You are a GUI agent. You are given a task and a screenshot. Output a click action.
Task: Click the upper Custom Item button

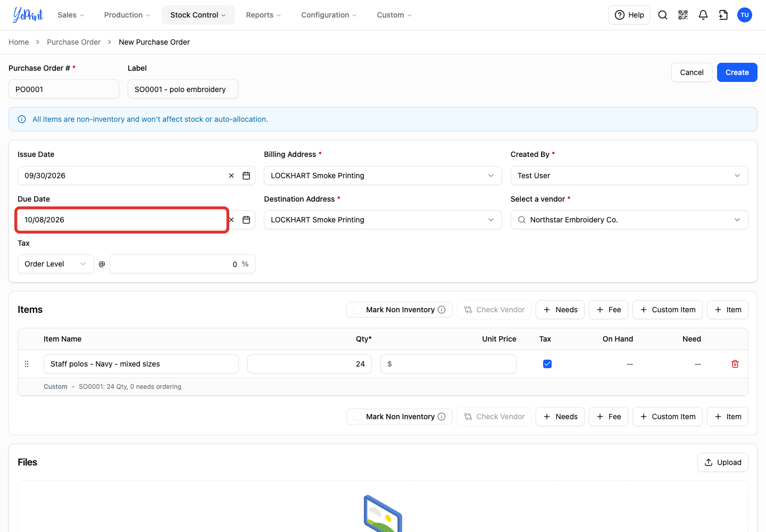coord(668,310)
